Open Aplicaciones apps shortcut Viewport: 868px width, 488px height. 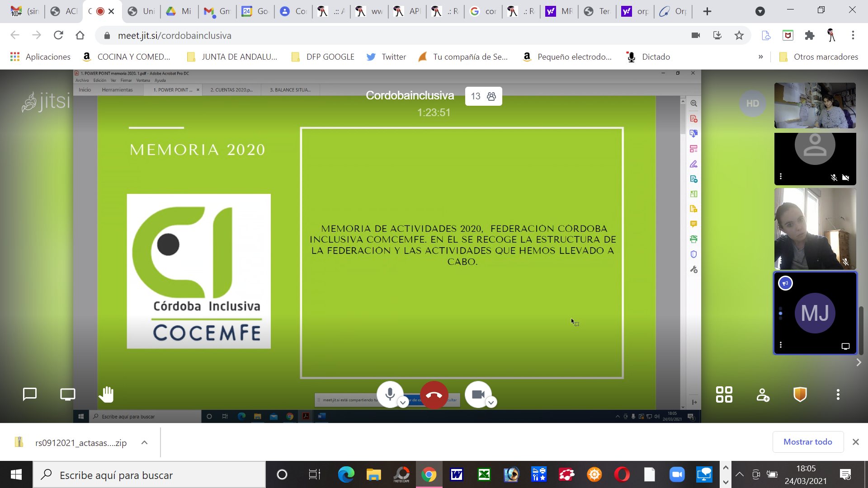[x=40, y=57]
